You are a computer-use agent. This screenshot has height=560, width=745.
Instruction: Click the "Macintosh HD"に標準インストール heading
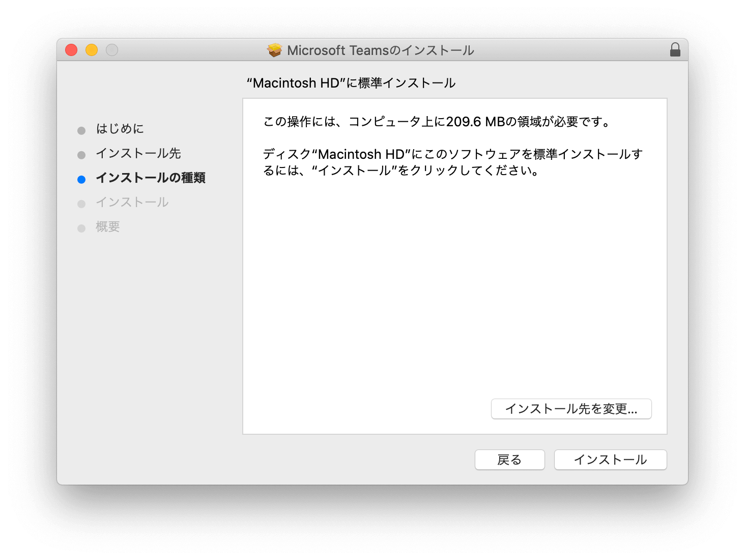351,83
